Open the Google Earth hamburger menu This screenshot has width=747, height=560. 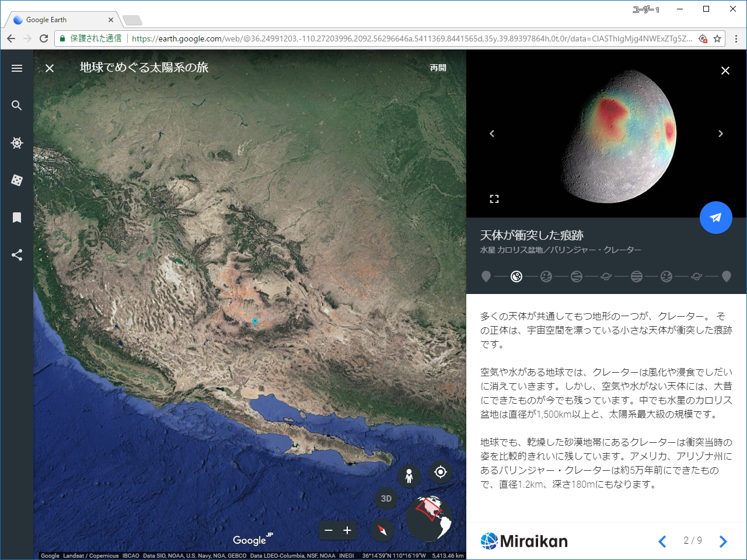click(x=17, y=68)
